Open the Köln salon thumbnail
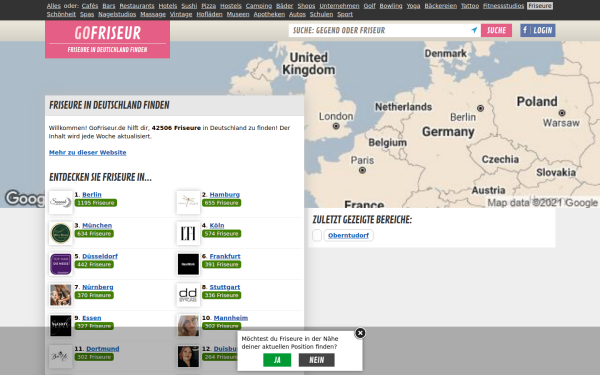 click(x=188, y=233)
